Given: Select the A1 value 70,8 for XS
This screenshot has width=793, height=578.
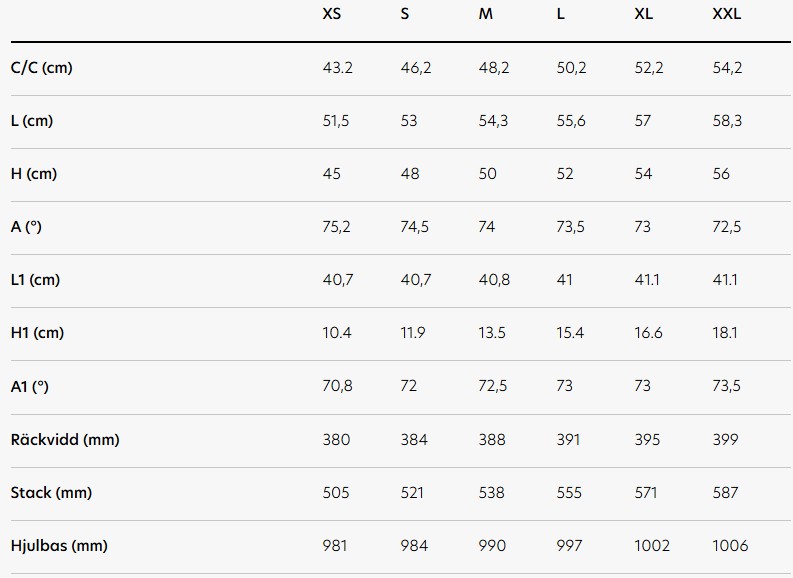Looking at the screenshot, I should [x=337, y=386].
